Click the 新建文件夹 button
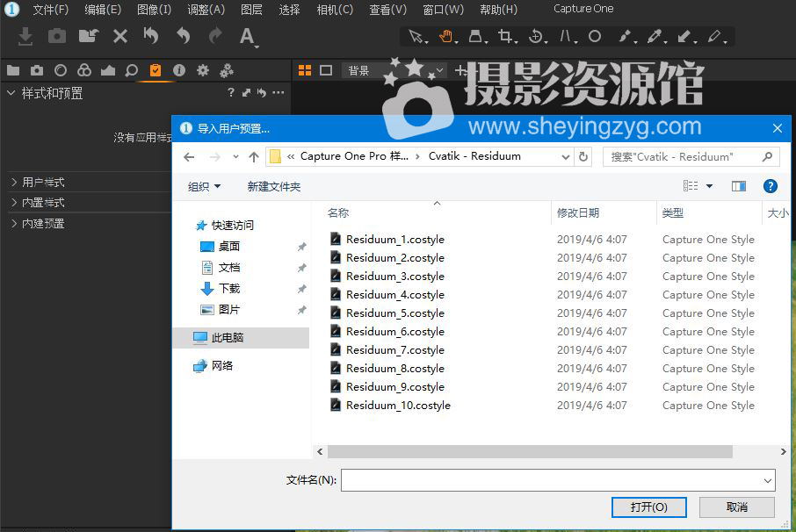 coord(273,187)
